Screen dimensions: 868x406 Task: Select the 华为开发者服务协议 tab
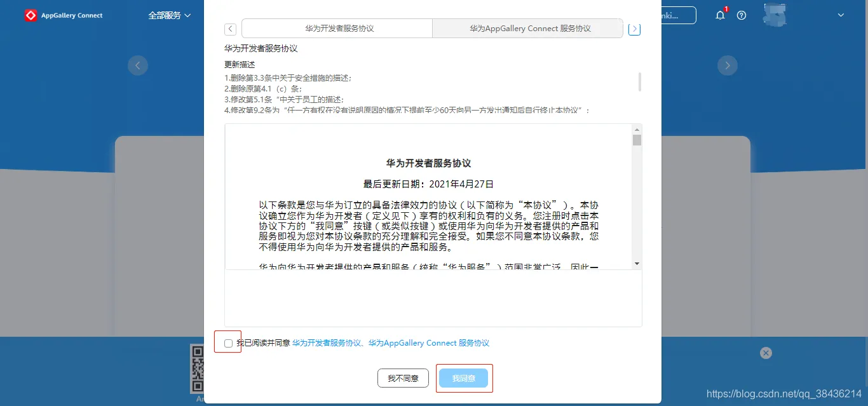tap(337, 29)
